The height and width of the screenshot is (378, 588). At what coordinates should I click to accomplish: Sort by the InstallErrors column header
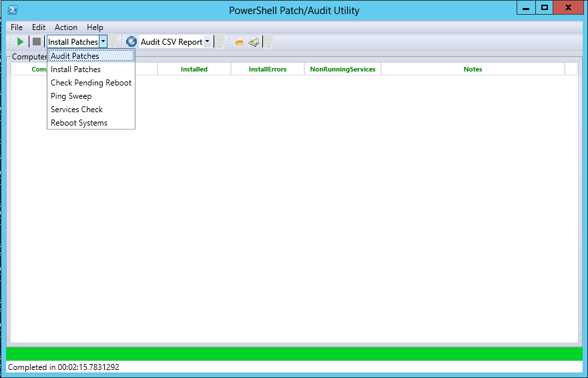click(x=268, y=69)
